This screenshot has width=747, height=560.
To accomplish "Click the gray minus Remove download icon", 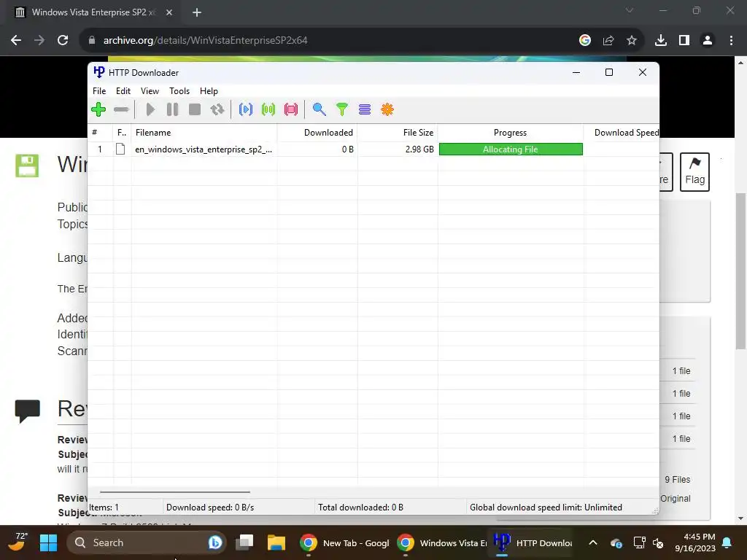I will (122, 109).
